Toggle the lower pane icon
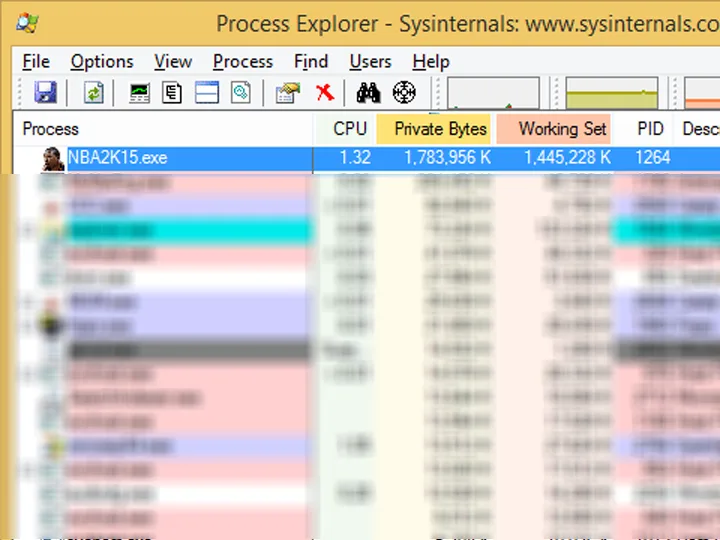720x540 pixels. 207,93
